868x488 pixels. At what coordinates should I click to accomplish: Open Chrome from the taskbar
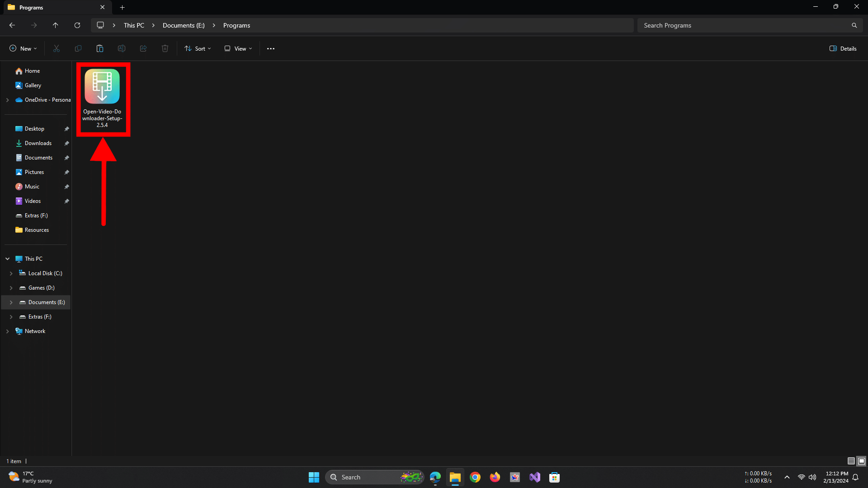point(475,477)
